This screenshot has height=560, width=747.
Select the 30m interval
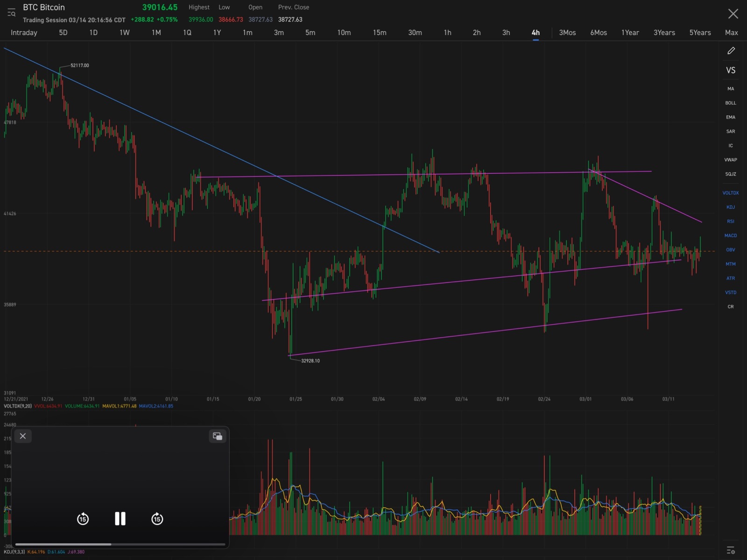tap(415, 33)
